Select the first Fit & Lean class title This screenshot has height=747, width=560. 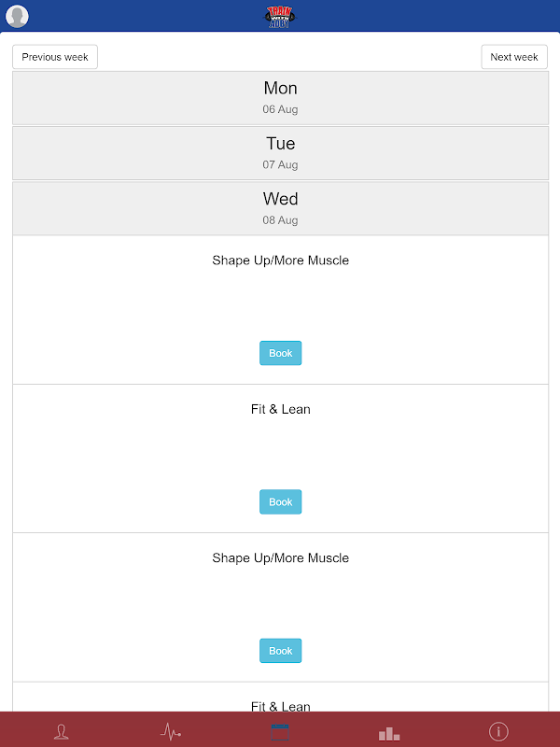coord(280,409)
